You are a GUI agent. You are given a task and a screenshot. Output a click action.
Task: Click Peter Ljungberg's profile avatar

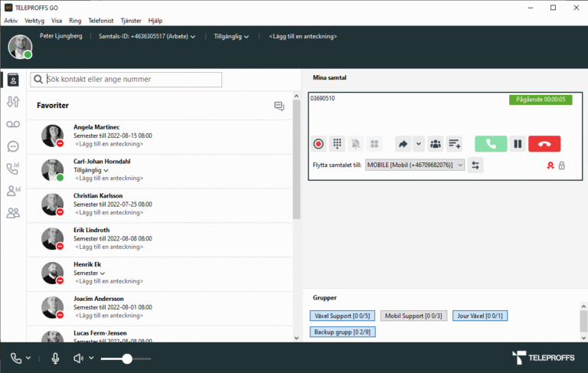[x=20, y=47]
